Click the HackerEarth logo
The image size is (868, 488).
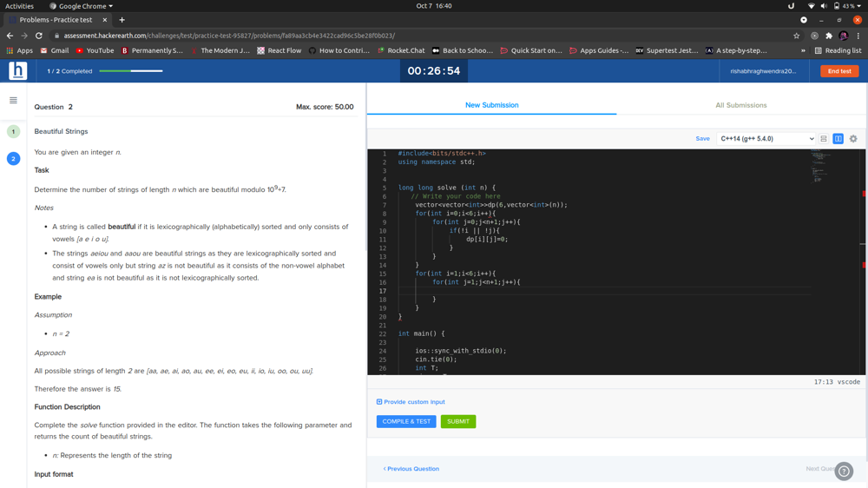[17, 71]
